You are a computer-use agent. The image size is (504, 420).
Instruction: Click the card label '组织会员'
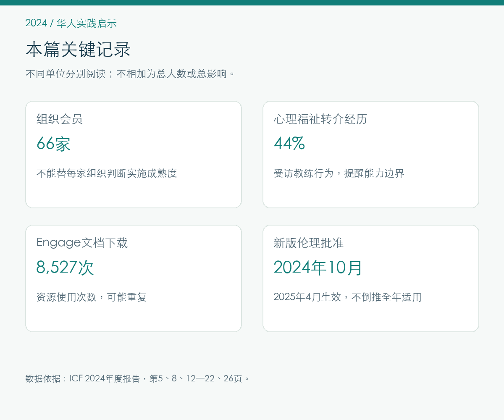(x=60, y=119)
